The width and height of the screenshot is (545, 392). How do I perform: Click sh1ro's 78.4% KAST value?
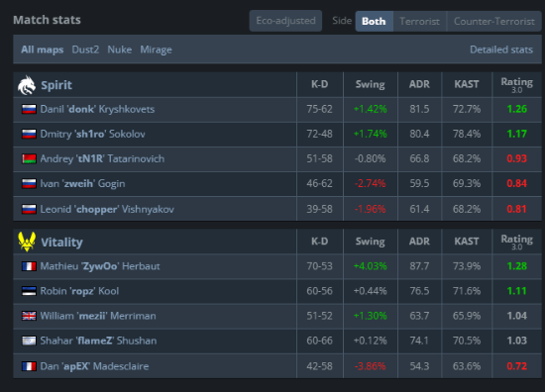(467, 134)
